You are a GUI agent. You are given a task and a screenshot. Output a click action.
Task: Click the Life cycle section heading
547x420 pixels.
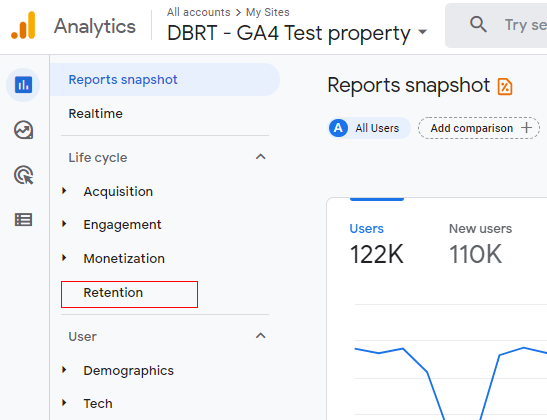tap(98, 158)
